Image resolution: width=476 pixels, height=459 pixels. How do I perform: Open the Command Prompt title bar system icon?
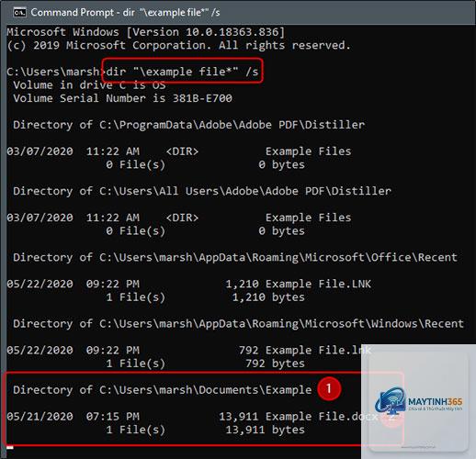(20, 13)
